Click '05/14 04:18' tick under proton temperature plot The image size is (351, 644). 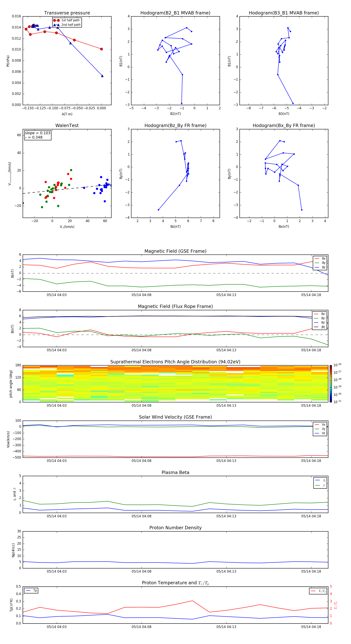tap(311, 627)
